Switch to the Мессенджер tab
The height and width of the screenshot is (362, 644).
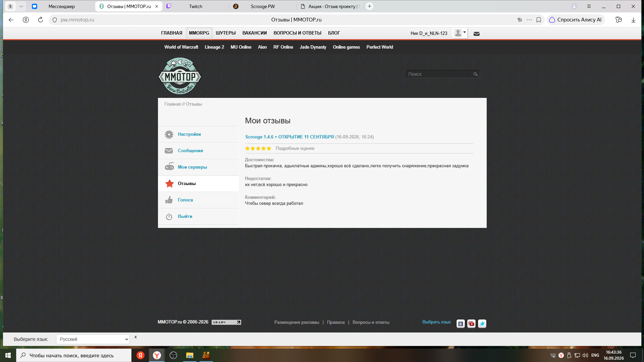[x=62, y=6]
